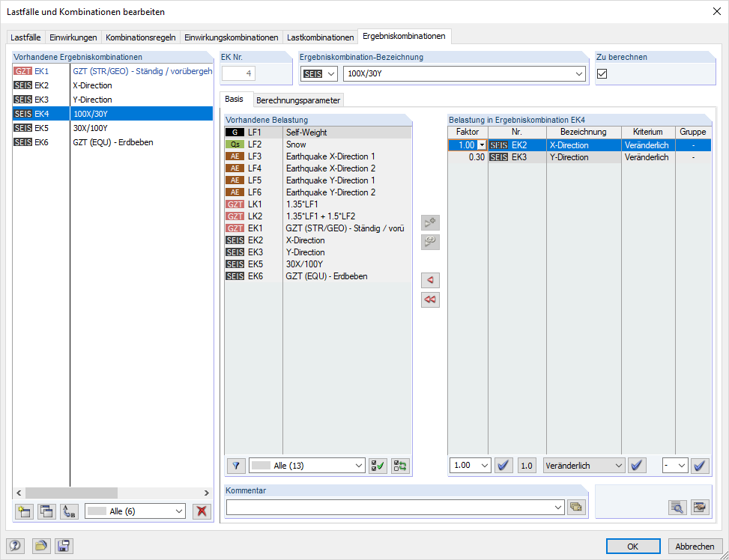The image size is (729, 560).
Task: Apply the factor with the blue checkmark
Action: 503,466
